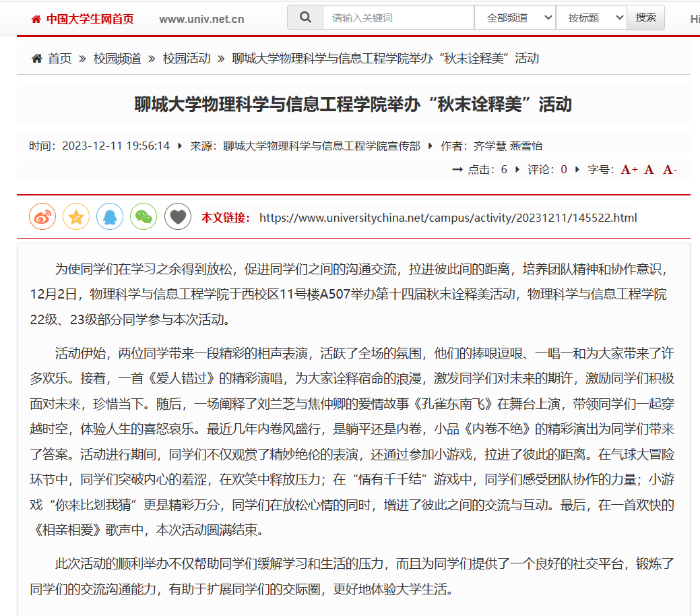Click the magnifier search icon
The height and width of the screenshot is (616, 700).
[305, 17]
